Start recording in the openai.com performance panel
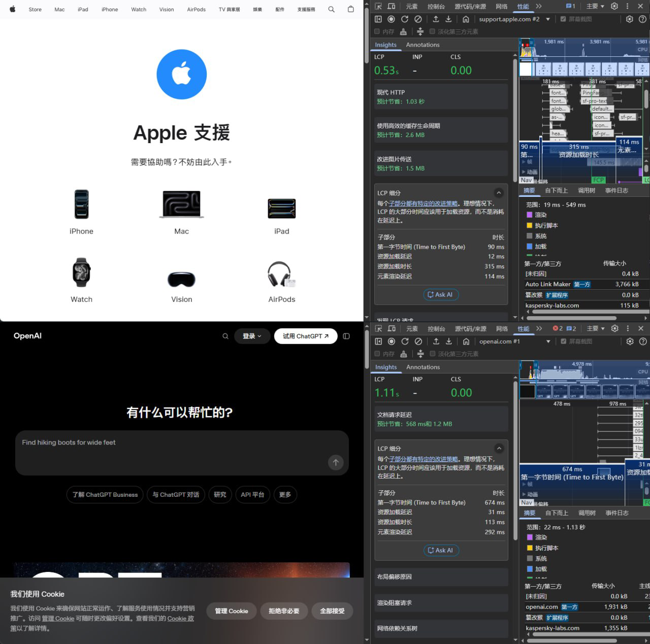 tap(392, 342)
